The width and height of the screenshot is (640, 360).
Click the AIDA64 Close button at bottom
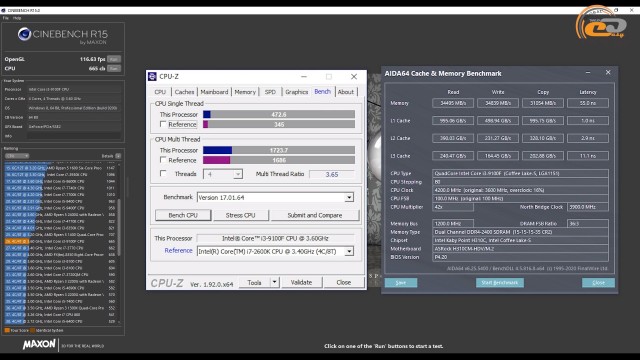[598, 282]
